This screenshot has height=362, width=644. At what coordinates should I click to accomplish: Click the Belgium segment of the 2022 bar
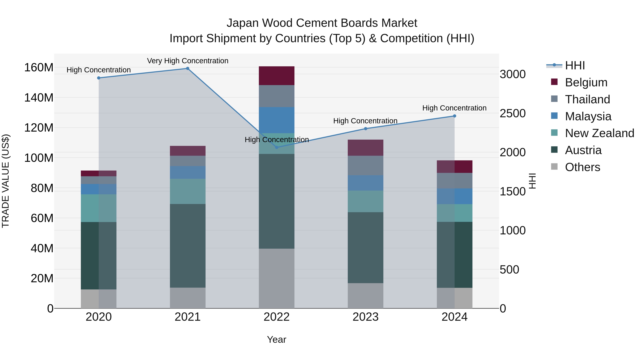[277, 76]
